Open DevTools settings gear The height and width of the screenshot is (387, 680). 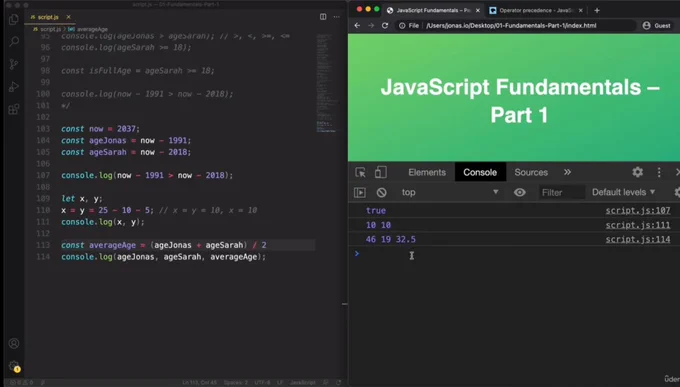tap(638, 172)
